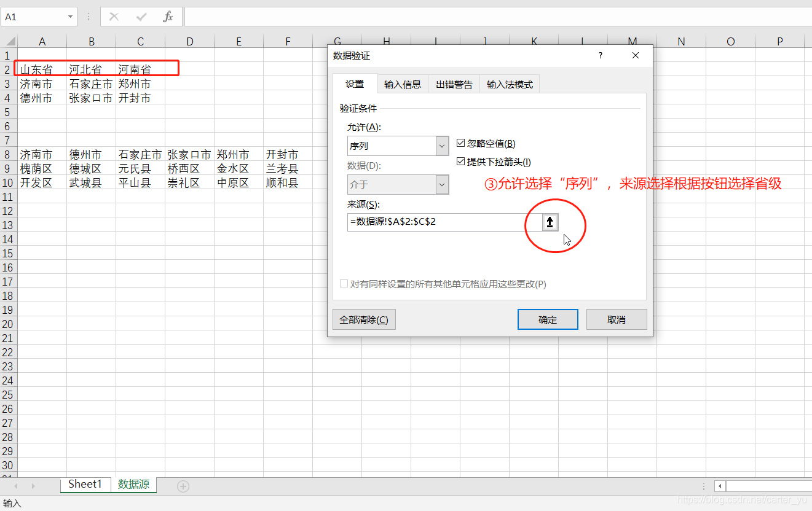Select cell containing 中原区
Viewport: 812px width, 511px height.
coord(238,182)
